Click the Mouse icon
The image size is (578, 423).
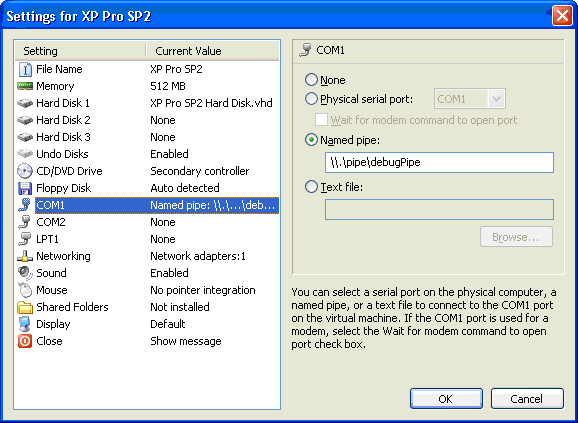25,290
